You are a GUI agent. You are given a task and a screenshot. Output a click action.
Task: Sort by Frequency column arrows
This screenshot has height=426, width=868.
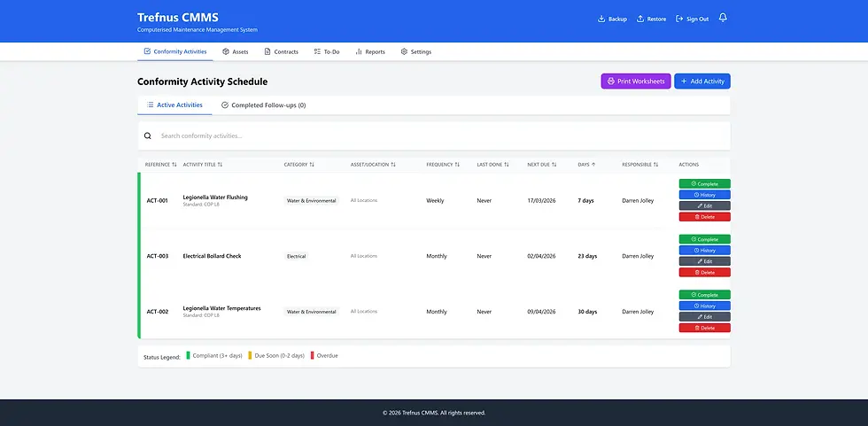tap(457, 165)
